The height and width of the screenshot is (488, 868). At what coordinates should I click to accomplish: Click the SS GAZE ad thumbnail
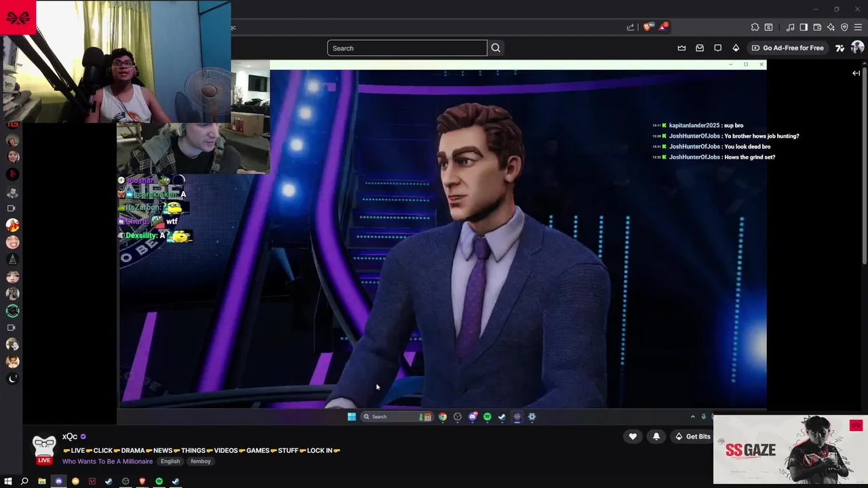(x=790, y=450)
